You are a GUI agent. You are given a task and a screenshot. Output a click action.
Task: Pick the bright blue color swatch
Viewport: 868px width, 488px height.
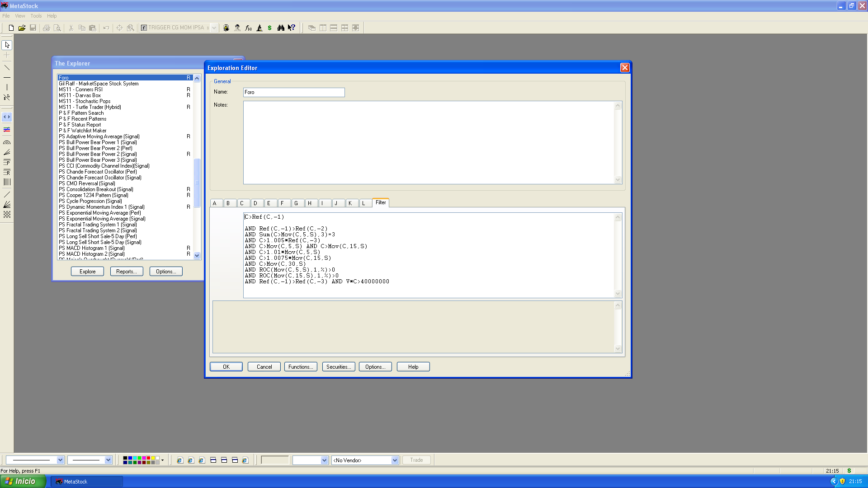(130, 458)
